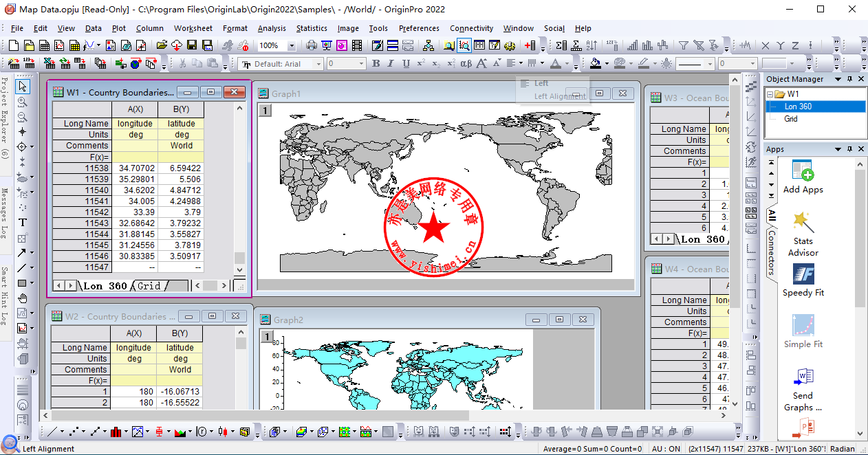This screenshot has width=868, height=455.
Task: Click column B(Y) header in W1
Action: point(181,109)
